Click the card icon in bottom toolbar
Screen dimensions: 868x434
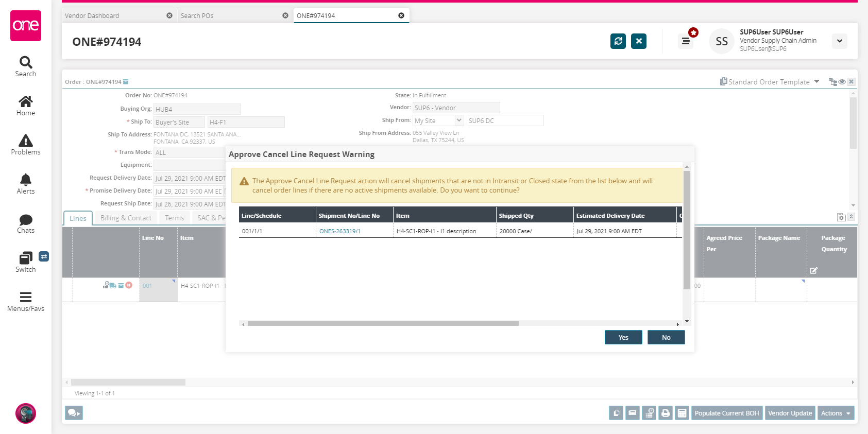pyautogui.click(x=633, y=413)
